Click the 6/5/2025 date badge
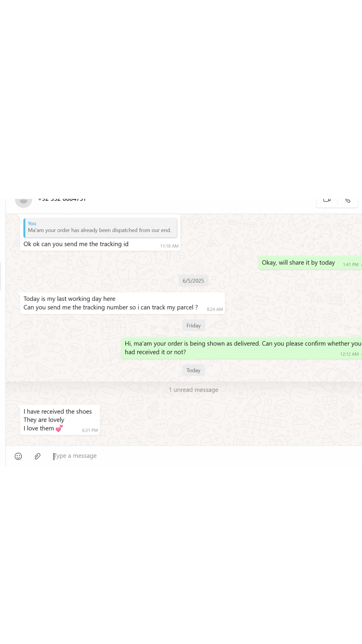 click(x=193, y=281)
